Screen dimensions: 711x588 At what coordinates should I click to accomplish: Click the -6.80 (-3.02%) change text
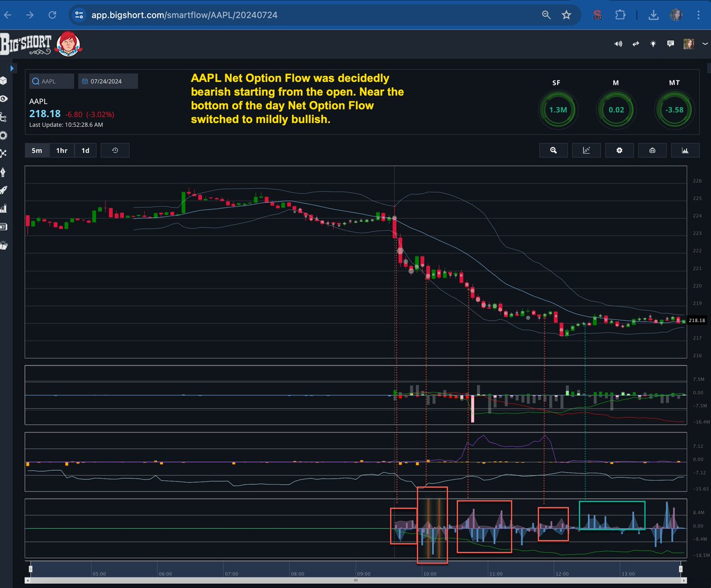[x=89, y=114]
